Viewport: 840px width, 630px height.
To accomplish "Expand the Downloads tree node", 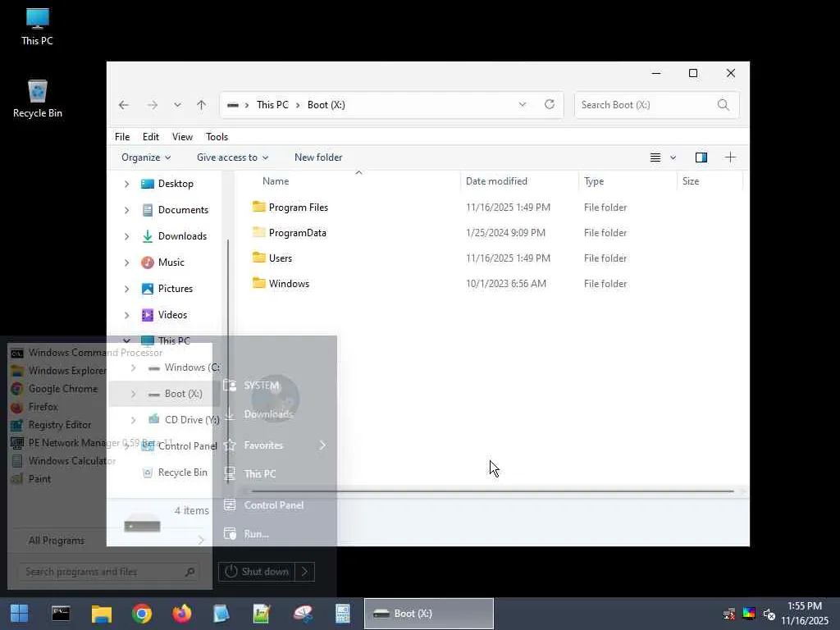I will click(126, 236).
